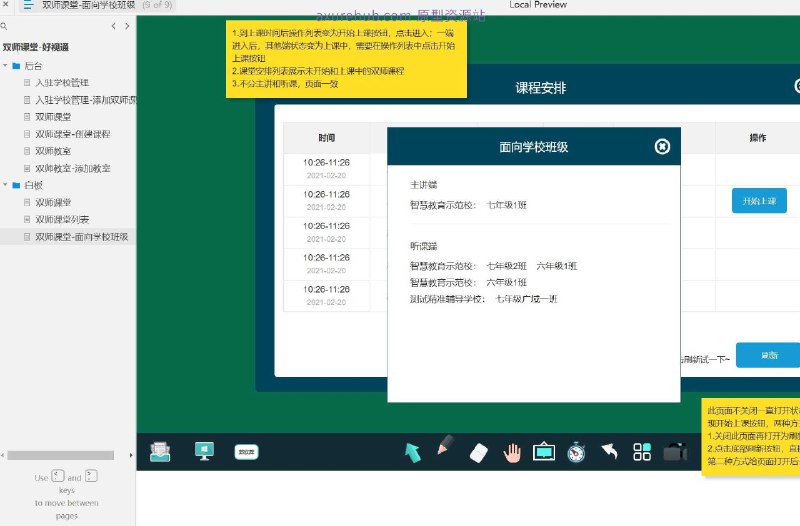Image resolution: width=800 pixels, height=526 pixels.
Task: Click the 七年级1班 class text
Action: tap(507, 205)
